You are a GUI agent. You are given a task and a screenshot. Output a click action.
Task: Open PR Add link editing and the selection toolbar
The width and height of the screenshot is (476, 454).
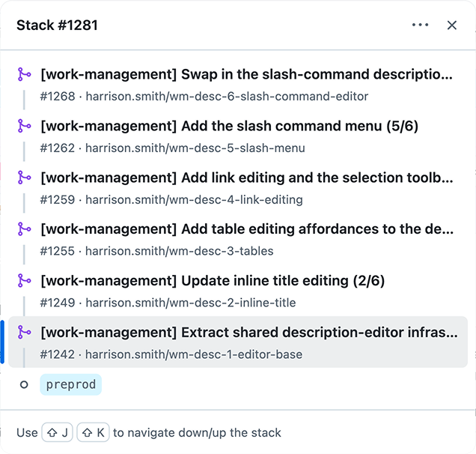point(247,178)
